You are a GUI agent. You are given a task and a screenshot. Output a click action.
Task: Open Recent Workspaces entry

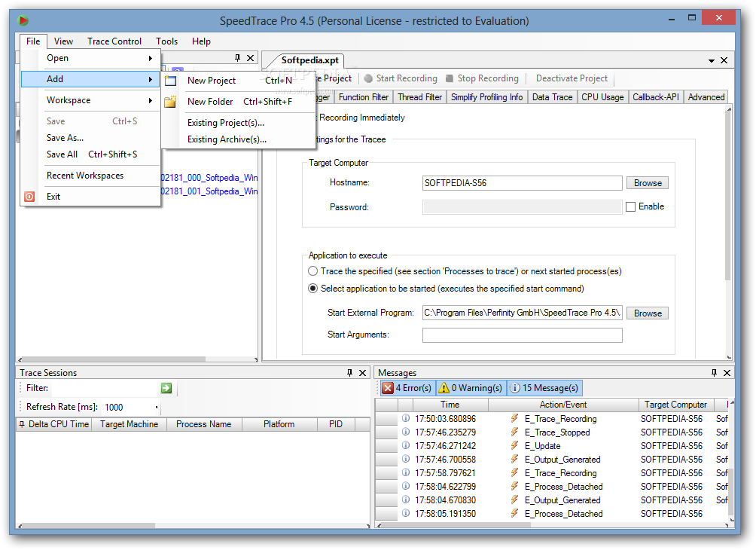click(90, 176)
